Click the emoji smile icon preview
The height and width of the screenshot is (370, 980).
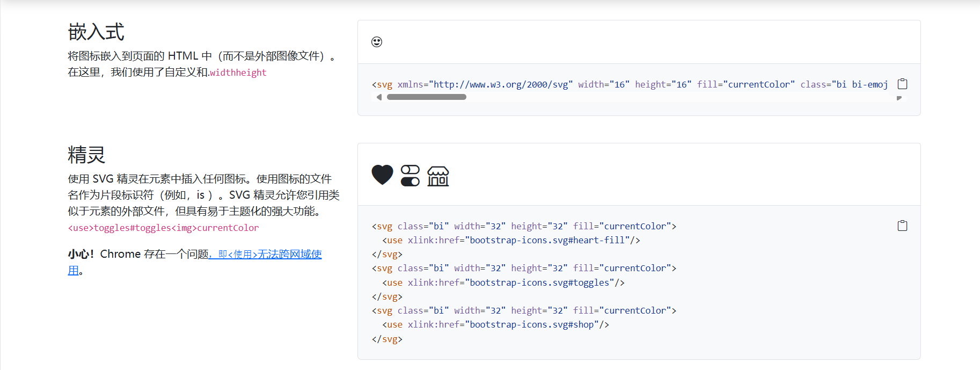pyautogui.click(x=377, y=42)
